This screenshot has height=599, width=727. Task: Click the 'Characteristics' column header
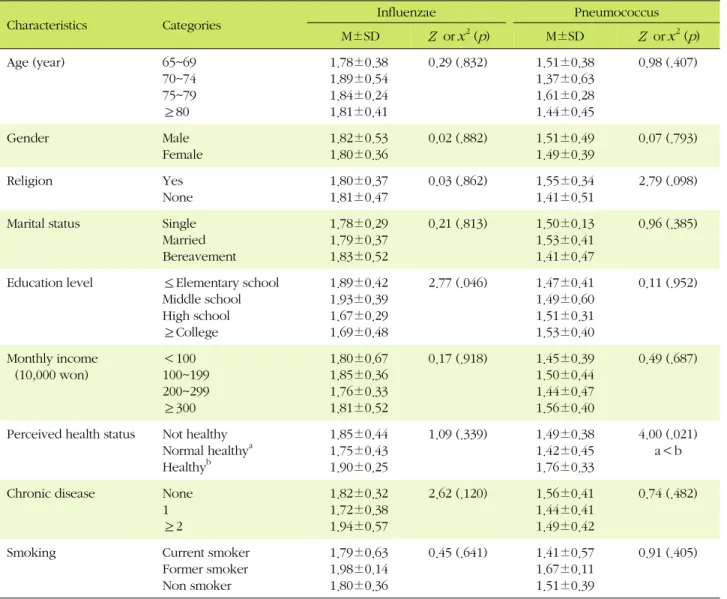[x=47, y=25]
